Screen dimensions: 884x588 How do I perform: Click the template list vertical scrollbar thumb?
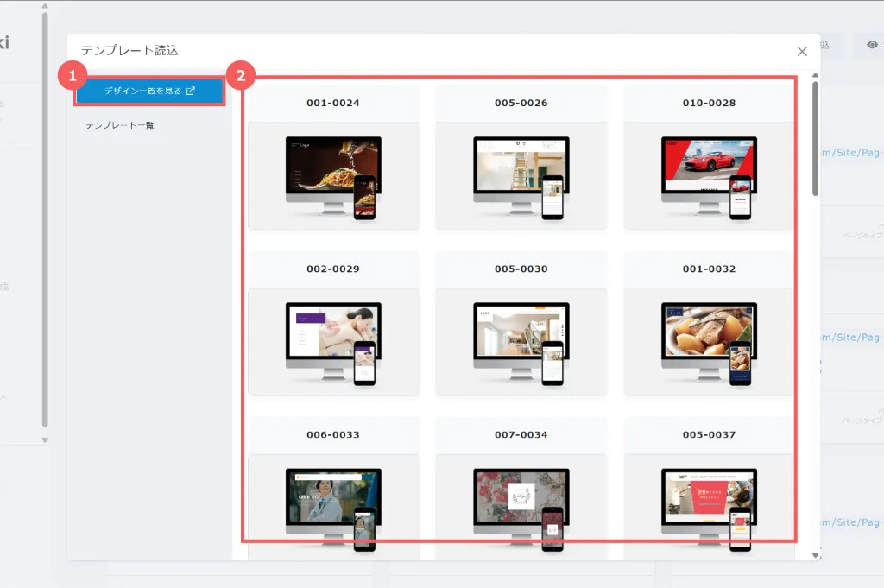[815, 138]
